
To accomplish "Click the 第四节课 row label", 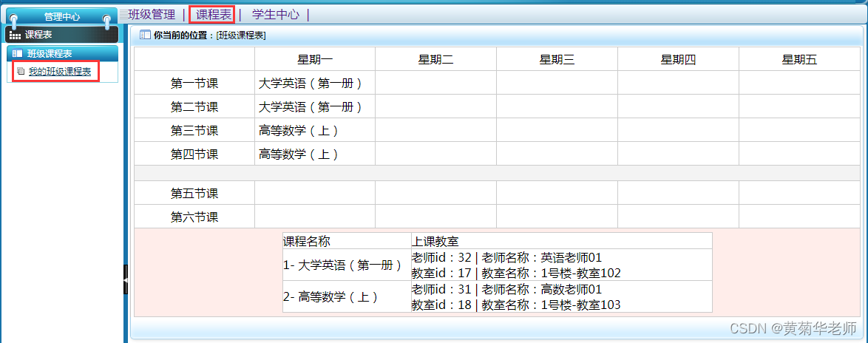I will click(x=194, y=154).
